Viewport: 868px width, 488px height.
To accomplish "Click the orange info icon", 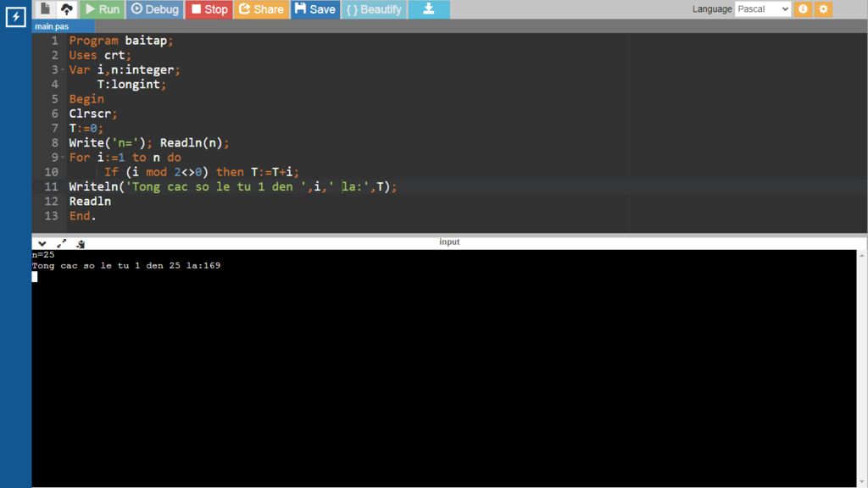I will coord(803,8).
